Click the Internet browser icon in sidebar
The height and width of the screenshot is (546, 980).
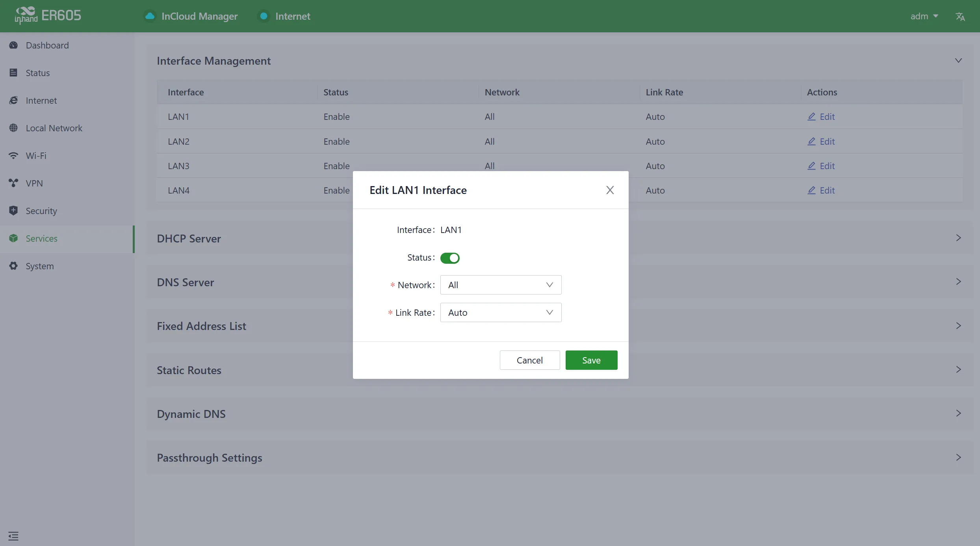point(13,101)
